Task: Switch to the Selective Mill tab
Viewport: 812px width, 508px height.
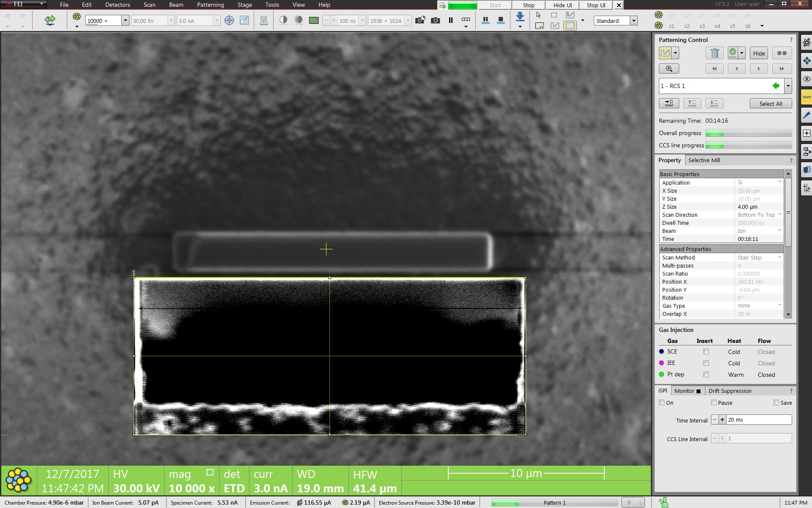Action: tap(704, 160)
